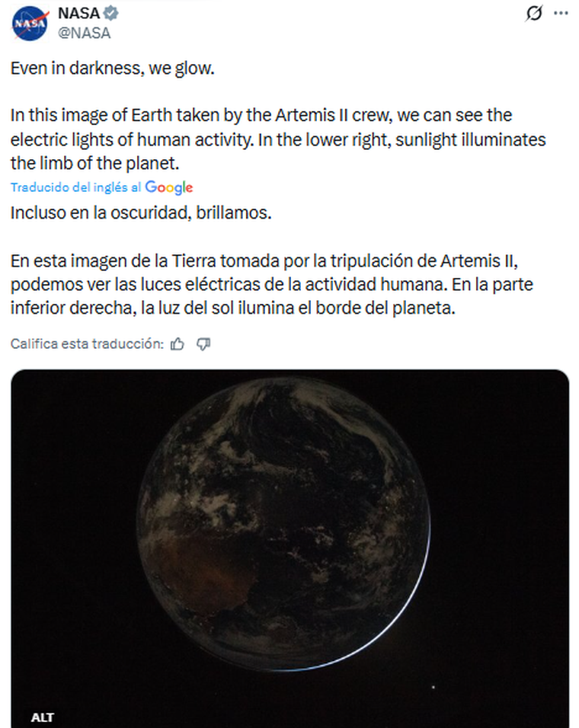Open the three-dot more options menu
This screenshot has width=579, height=728.
tap(561, 14)
